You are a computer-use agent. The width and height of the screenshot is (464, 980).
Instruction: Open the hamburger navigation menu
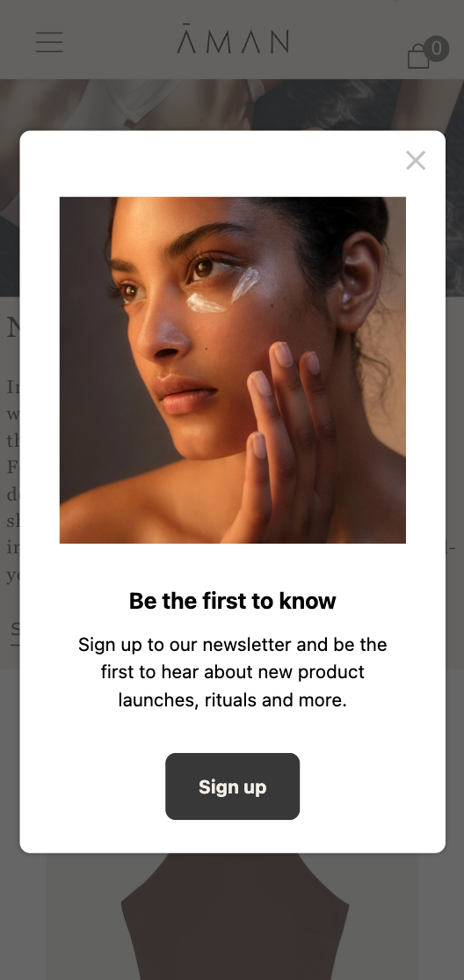(49, 42)
